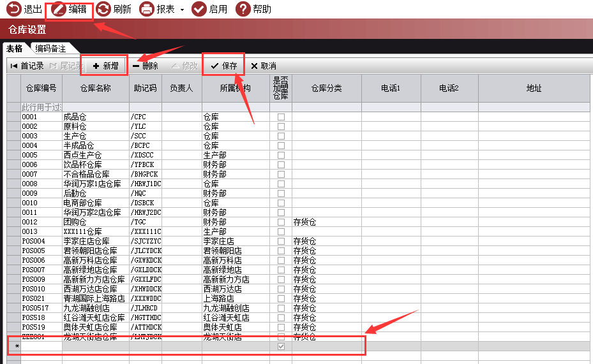
Task: Click the 刷新 refresh icon
Action: (103, 9)
